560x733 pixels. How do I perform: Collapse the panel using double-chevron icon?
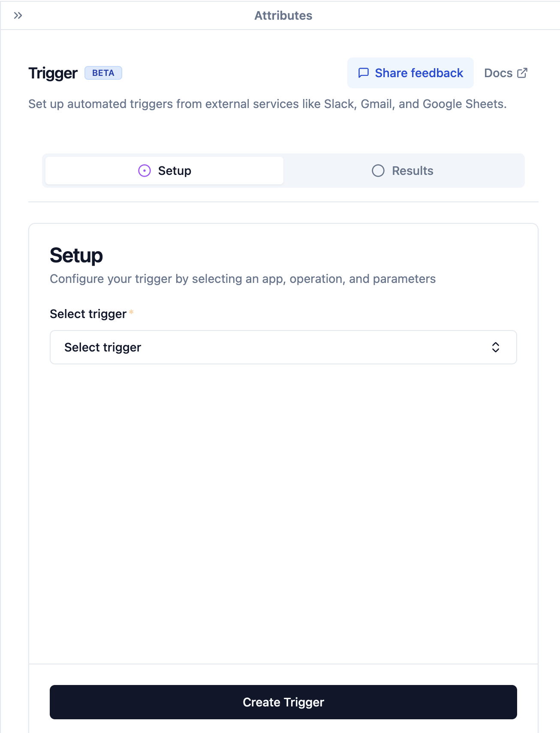(18, 16)
